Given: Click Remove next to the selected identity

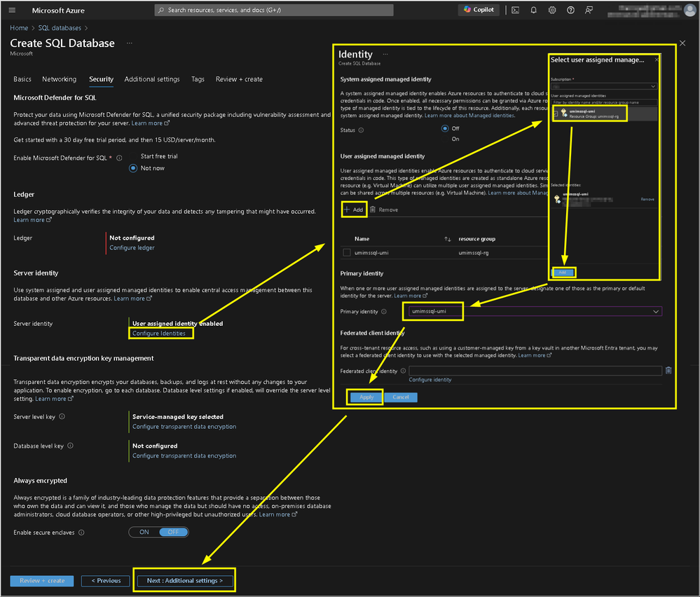Looking at the screenshot, I should (647, 200).
